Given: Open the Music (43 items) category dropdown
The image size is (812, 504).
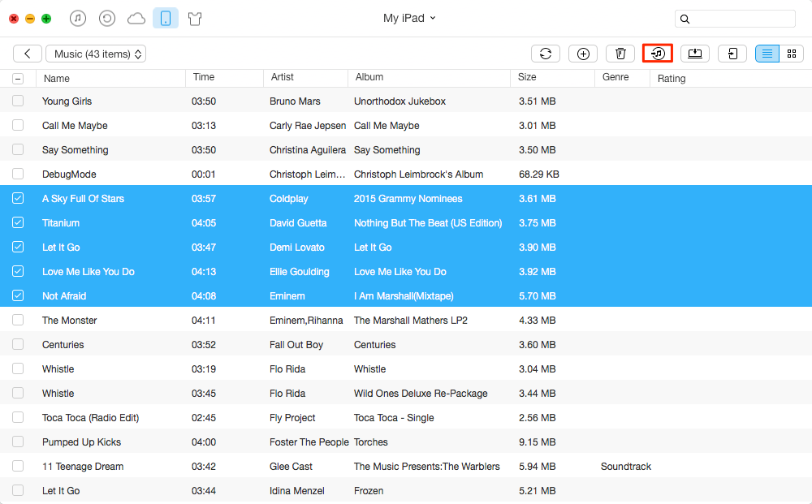Looking at the screenshot, I should click(x=96, y=54).
